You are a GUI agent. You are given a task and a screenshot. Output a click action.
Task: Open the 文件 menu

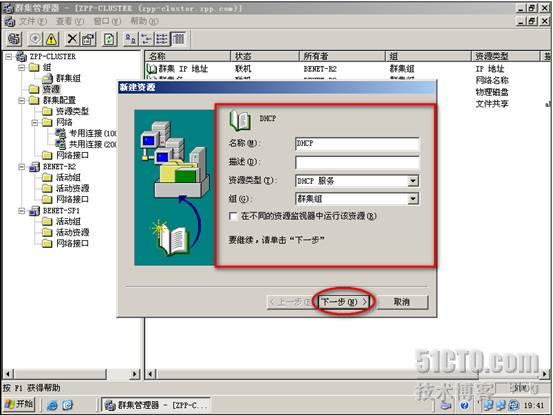tap(32, 21)
